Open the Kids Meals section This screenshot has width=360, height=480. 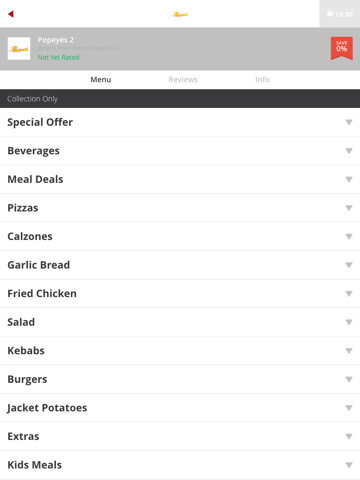[x=180, y=465]
